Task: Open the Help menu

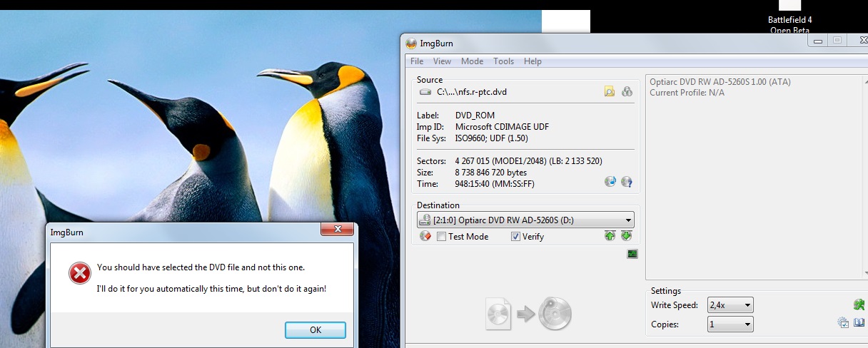Action: click(533, 61)
